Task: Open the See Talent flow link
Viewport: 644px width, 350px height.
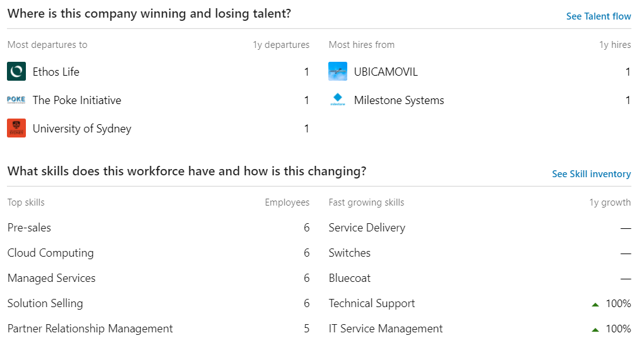Action: (x=599, y=16)
